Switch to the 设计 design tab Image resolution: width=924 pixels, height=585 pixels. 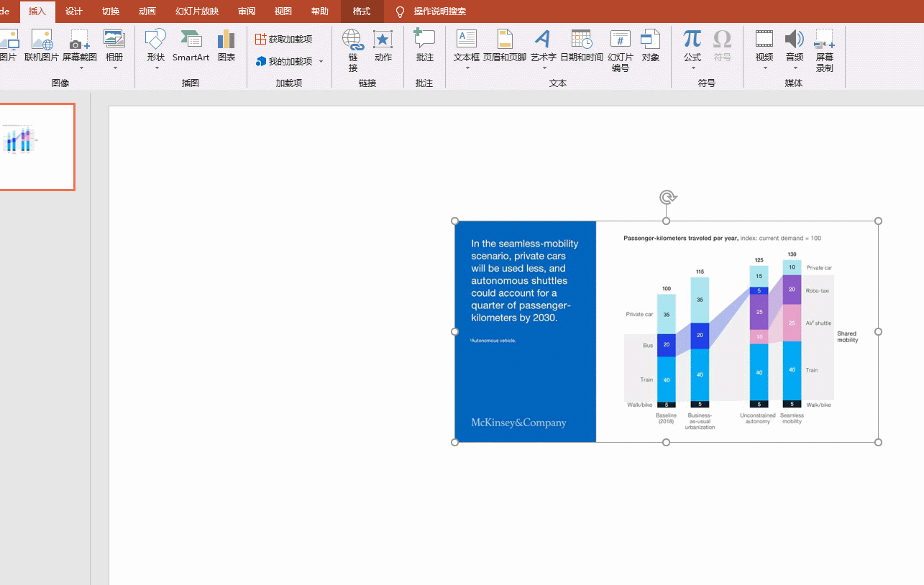tap(73, 11)
